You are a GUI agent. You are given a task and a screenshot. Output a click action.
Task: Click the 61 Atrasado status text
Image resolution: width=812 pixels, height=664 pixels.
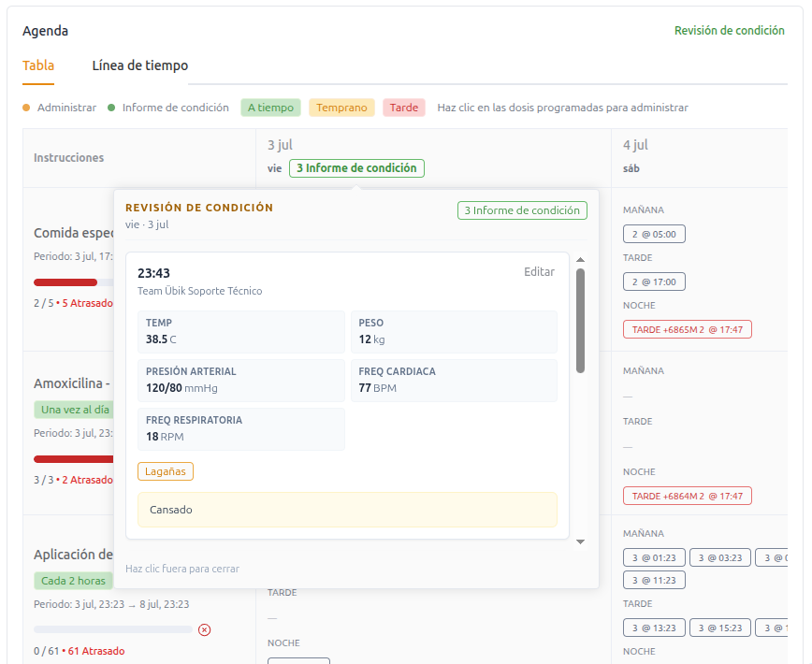(x=96, y=651)
